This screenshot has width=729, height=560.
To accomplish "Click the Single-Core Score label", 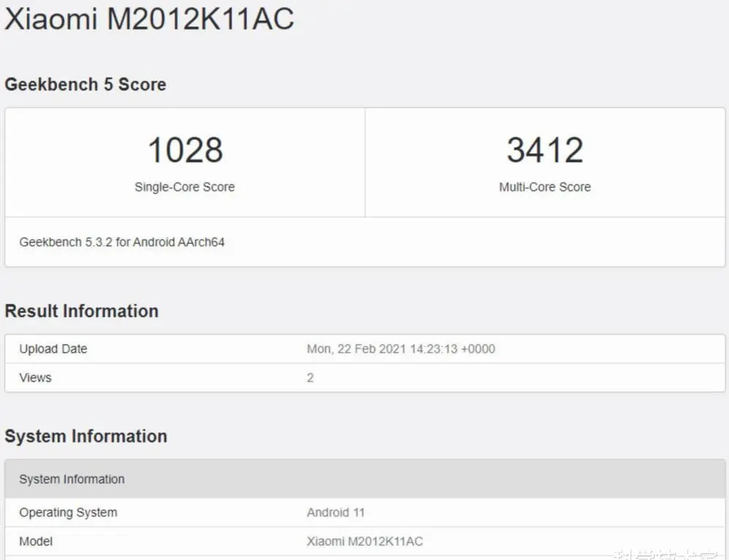I will (x=184, y=187).
